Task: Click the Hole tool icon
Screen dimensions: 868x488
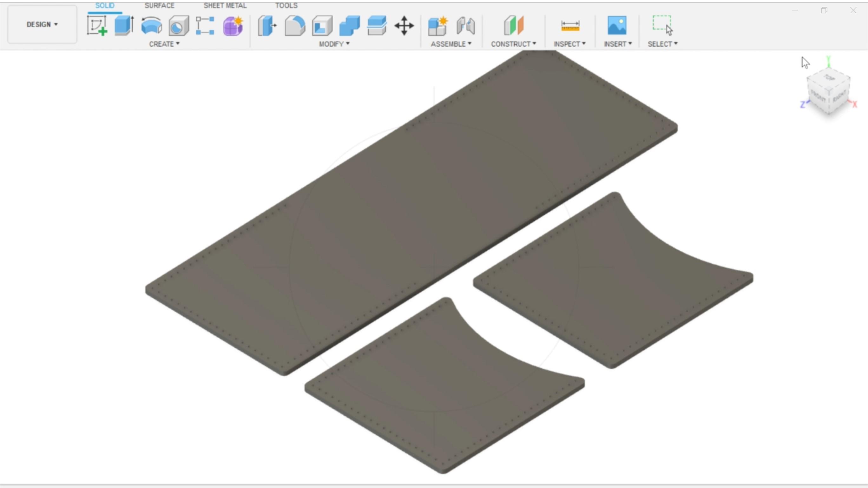Action: tap(179, 26)
